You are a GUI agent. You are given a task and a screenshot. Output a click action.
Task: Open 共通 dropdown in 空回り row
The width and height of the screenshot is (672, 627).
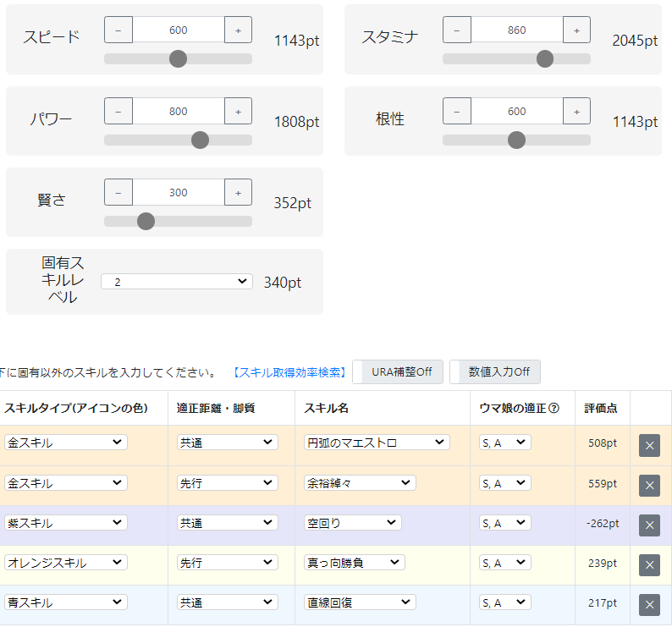[x=228, y=522]
